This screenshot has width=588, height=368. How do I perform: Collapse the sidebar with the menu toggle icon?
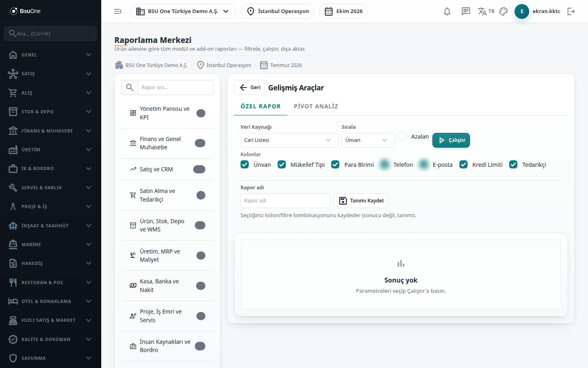click(118, 11)
